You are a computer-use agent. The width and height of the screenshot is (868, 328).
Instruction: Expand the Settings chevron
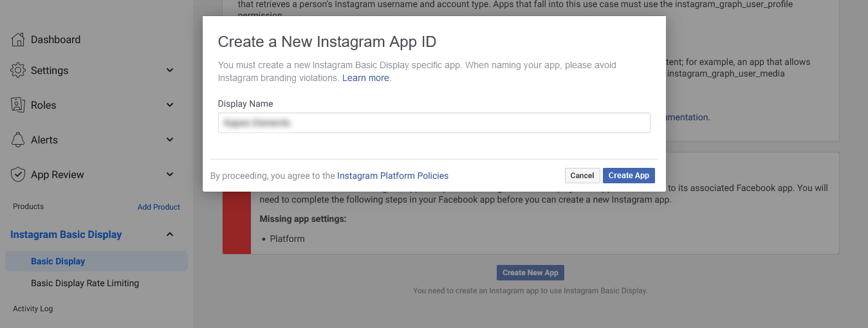(170, 70)
